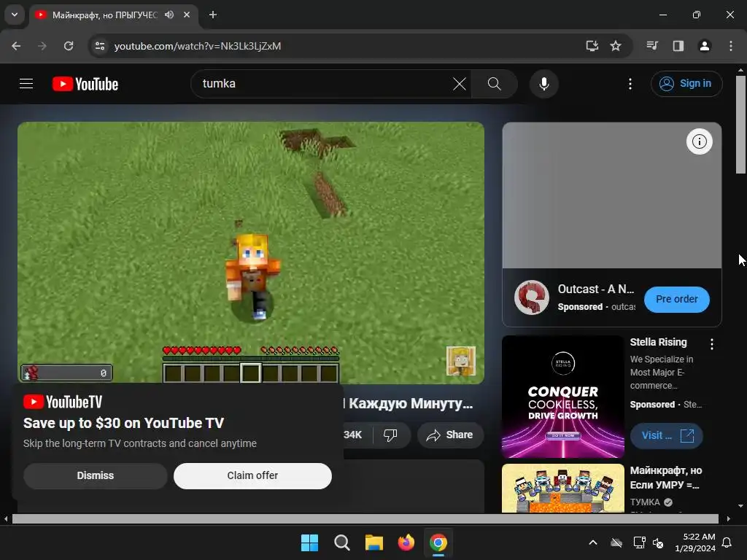747x560 pixels.
Task: Click the magnifier search button
Action: coord(494,84)
